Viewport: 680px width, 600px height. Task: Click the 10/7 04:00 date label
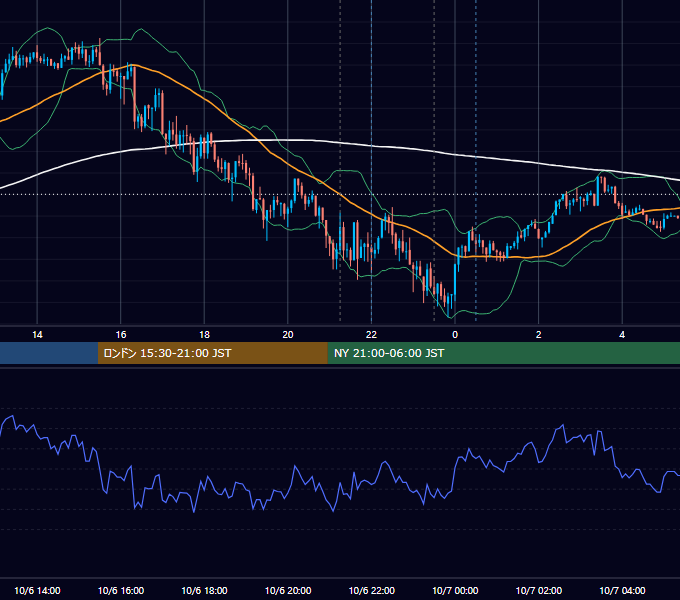coord(622,590)
